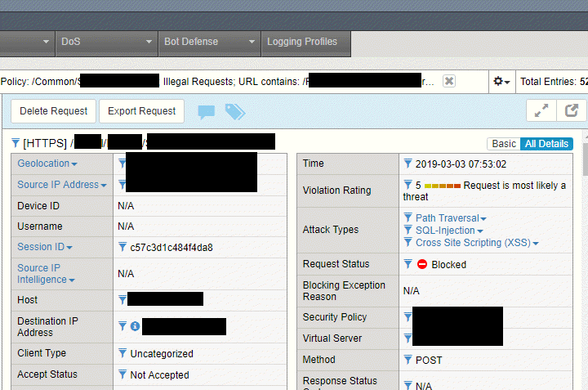588x390 pixels.
Task: Click filter icon in Geolocation row
Action: point(122,163)
